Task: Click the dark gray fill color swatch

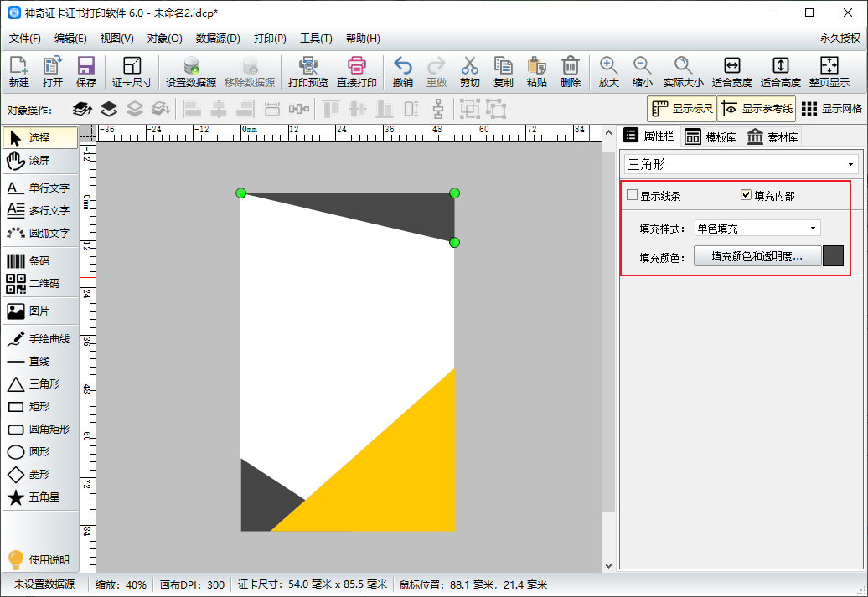Action: coord(833,256)
